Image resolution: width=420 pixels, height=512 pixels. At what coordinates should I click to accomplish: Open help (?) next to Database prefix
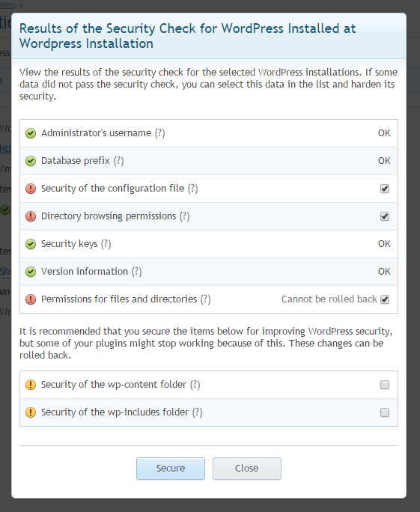pos(118,161)
